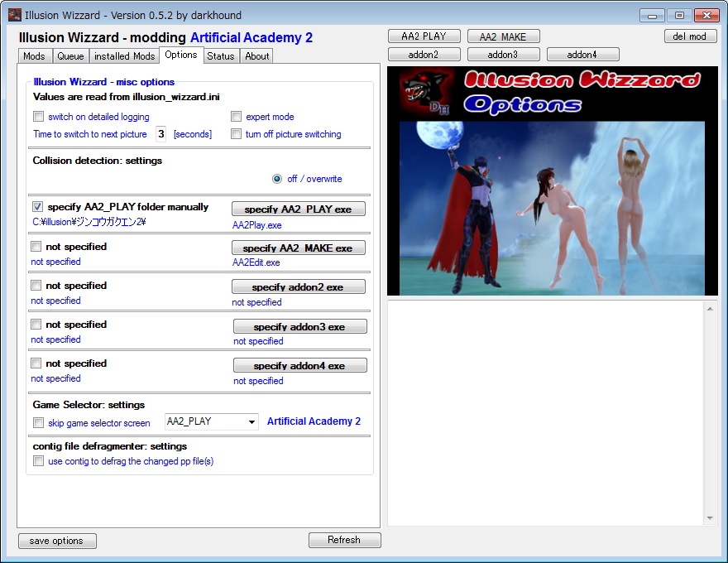Enable use contig to defrag pp files

[x=39, y=461]
